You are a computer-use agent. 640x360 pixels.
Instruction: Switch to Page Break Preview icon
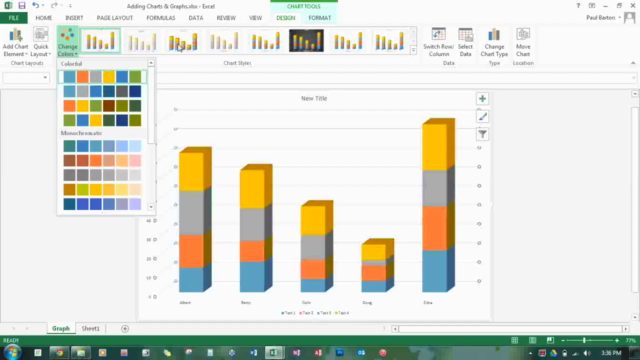click(x=550, y=340)
